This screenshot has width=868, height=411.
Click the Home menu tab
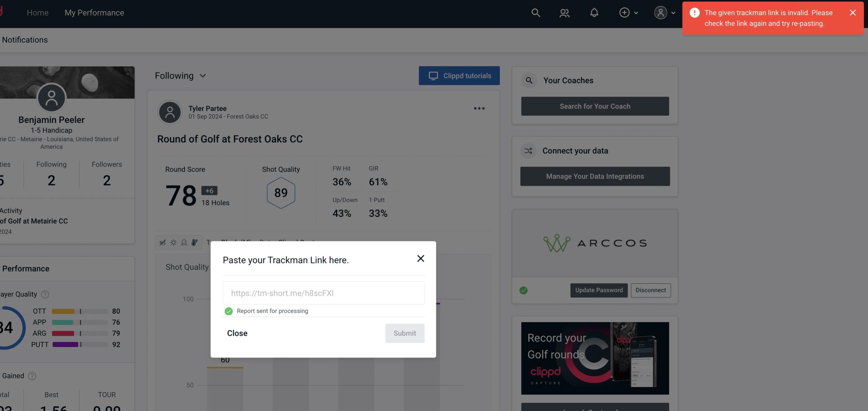click(x=37, y=12)
